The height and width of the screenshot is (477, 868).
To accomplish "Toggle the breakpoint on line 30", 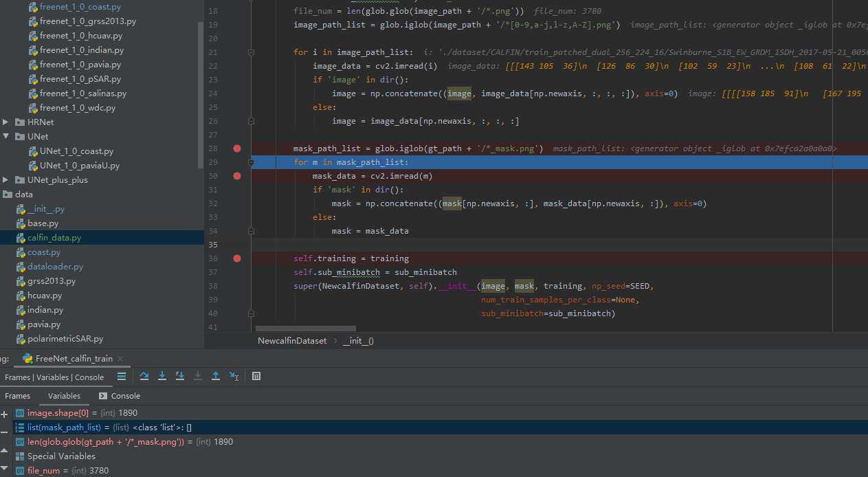I will point(237,176).
